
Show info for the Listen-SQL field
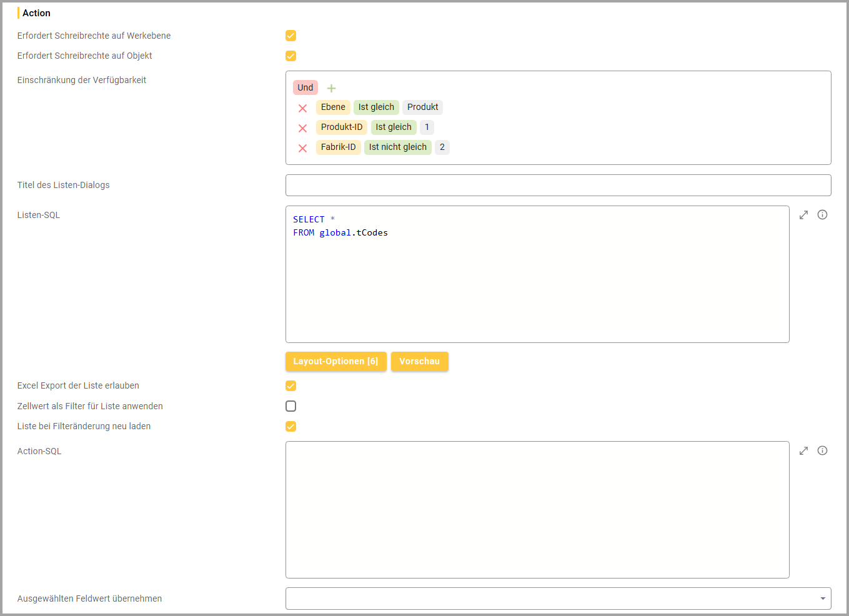tap(822, 215)
